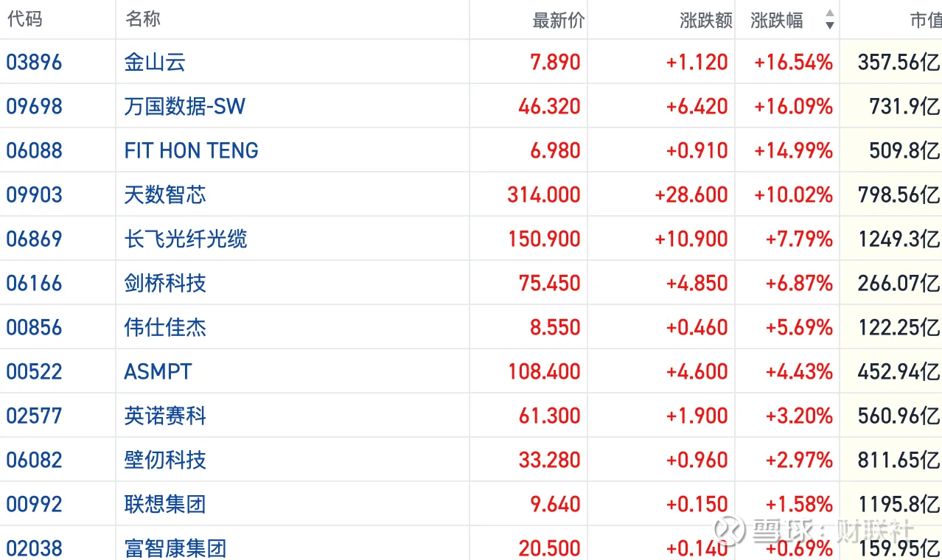
Task: Sort by the 涨跌额 column header
Action: pos(705,20)
